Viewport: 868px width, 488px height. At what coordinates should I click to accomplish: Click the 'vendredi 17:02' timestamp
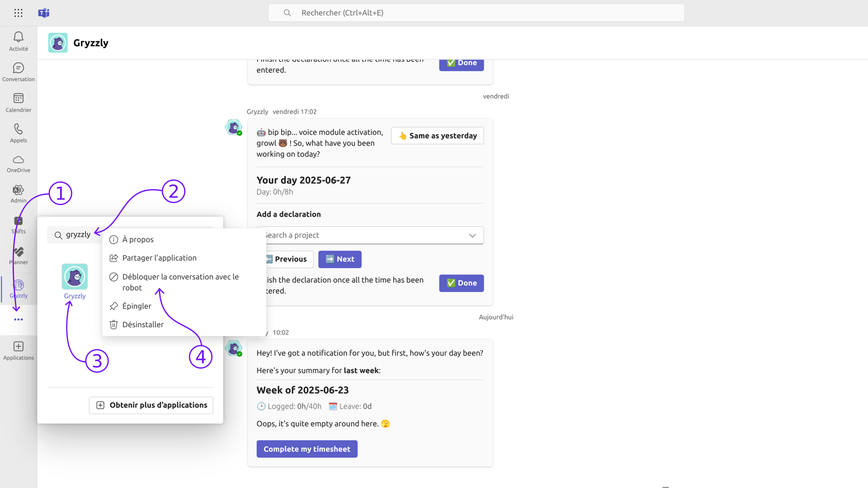pos(295,112)
